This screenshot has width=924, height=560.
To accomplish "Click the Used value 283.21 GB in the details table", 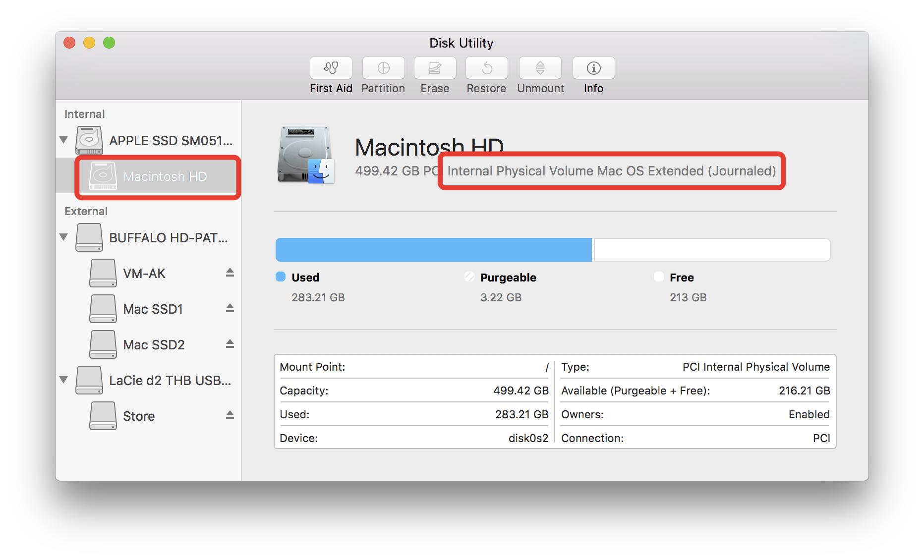I will tap(522, 414).
